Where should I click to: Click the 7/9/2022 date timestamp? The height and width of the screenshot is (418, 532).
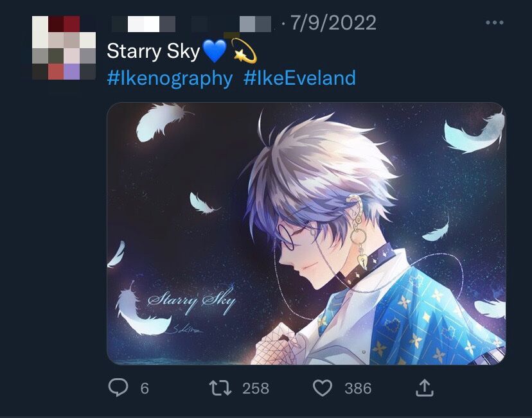pyautogui.click(x=333, y=23)
